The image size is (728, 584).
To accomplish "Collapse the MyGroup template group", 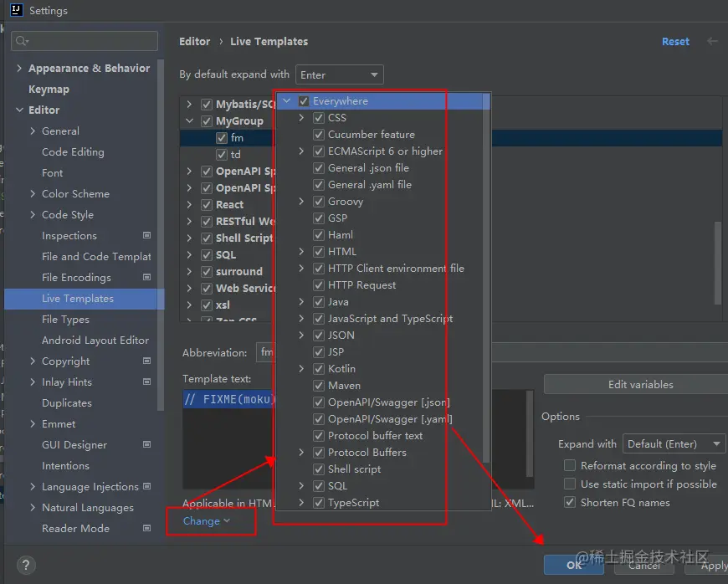I will (x=189, y=120).
